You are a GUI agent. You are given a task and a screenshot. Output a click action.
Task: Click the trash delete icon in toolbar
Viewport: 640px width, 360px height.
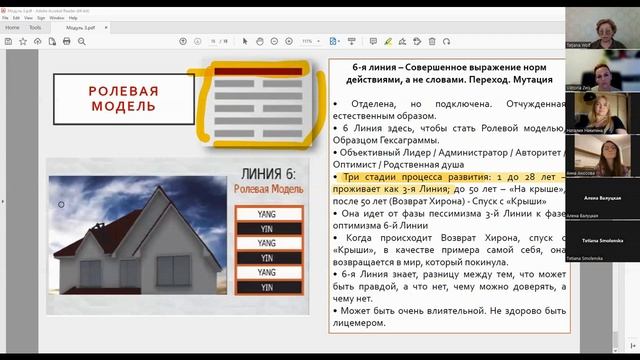click(432, 41)
